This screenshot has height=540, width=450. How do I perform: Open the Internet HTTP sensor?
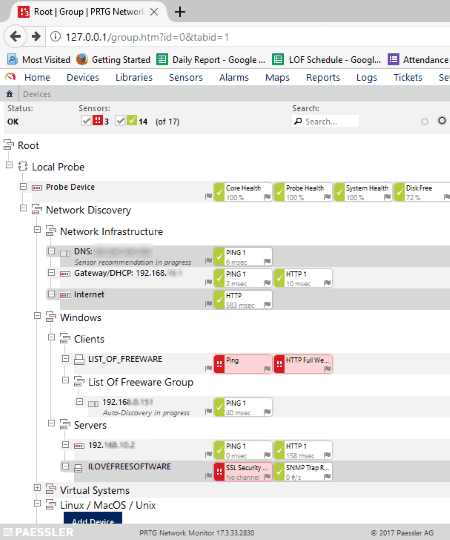[243, 300]
